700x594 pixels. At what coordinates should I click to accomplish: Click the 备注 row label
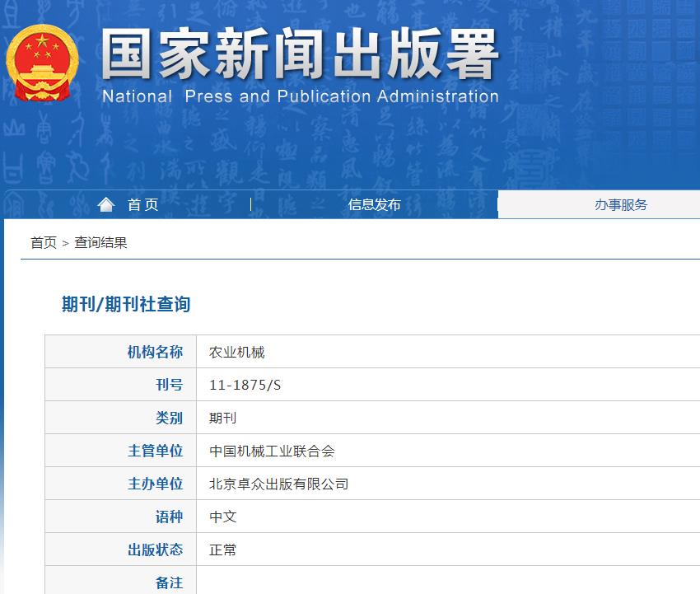169,582
